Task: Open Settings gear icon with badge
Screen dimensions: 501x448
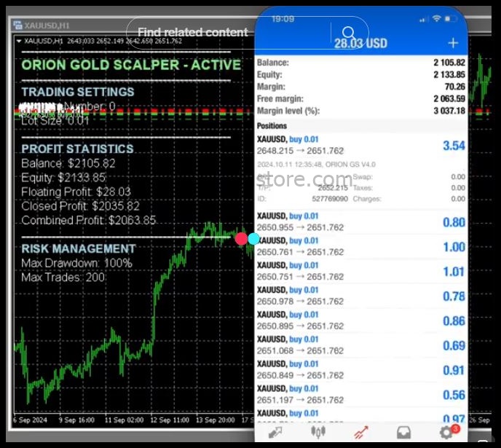Action: (x=447, y=433)
